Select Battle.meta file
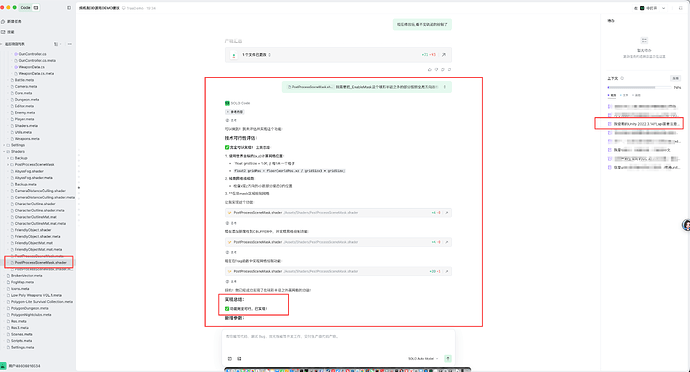690x372 pixels. pos(24,80)
